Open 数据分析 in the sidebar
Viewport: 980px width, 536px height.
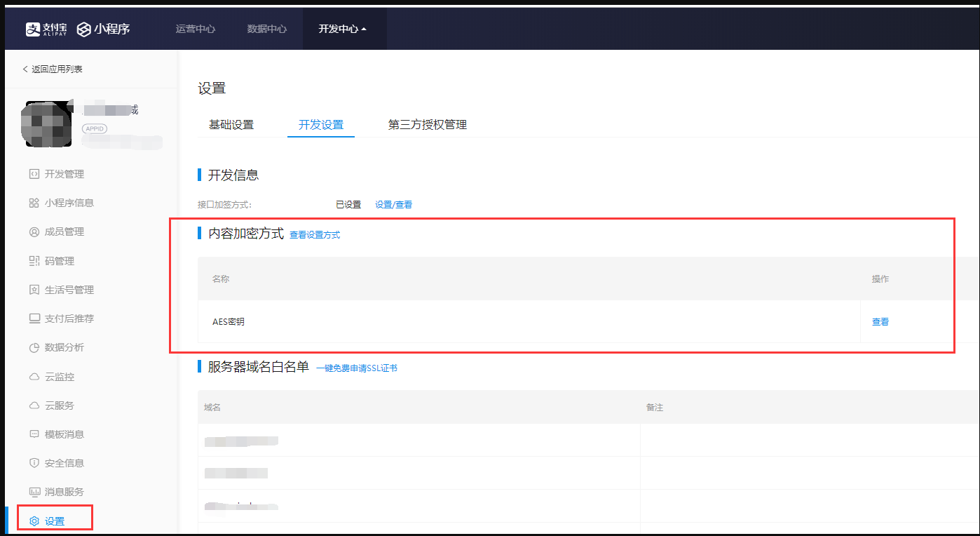point(64,347)
